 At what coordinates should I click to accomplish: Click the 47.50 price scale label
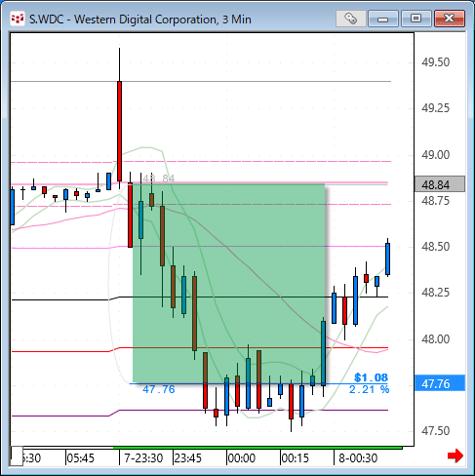coord(435,430)
